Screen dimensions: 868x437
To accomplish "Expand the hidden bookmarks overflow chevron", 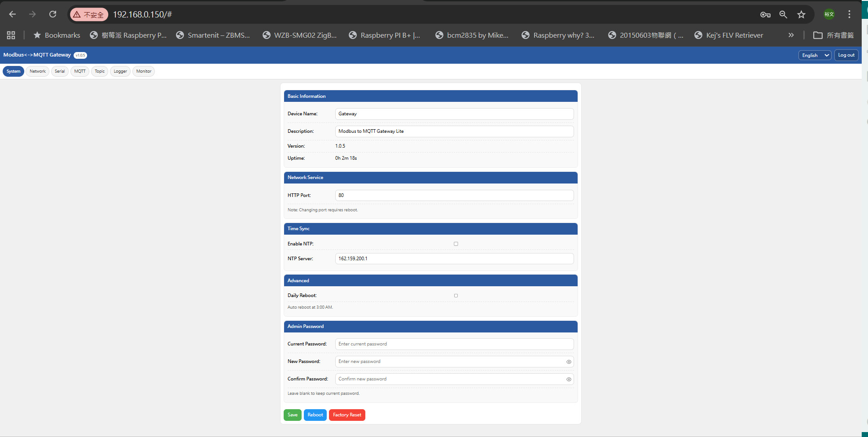I will pyautogui.click(x=791, y=35).
